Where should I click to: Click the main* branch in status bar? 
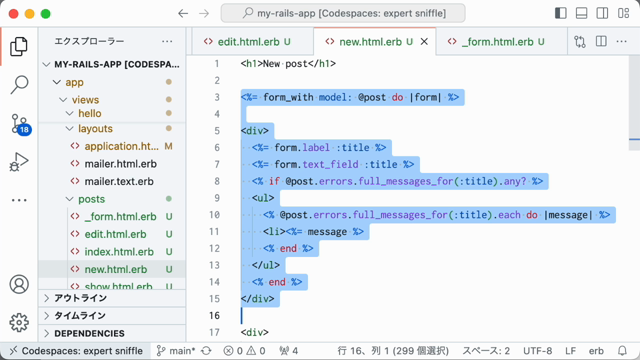(x=183, y=351)
